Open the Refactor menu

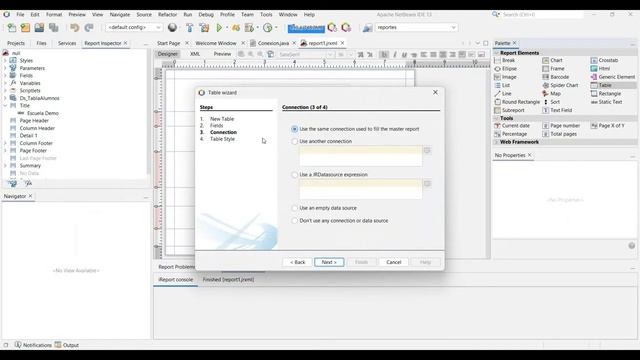[167, 14]
